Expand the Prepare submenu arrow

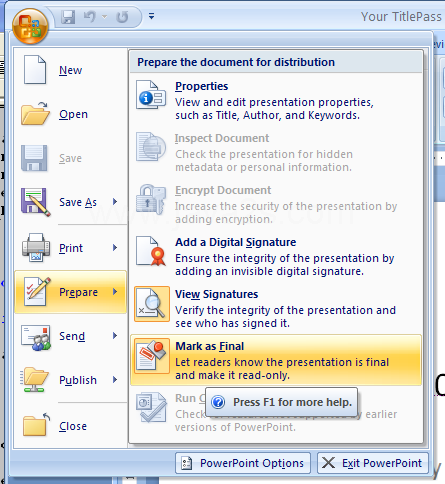115,292
